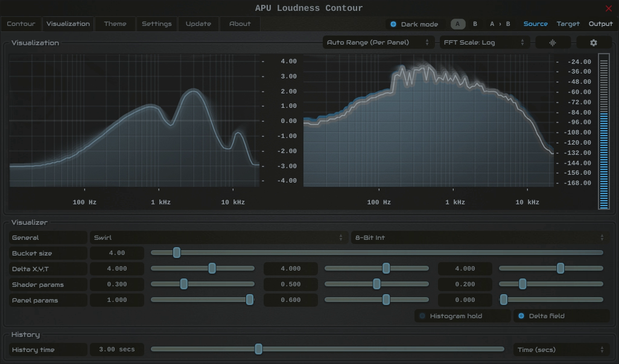Open the Update tab
The height and width of the screenshot is (364, 619).
coord(198,24)
